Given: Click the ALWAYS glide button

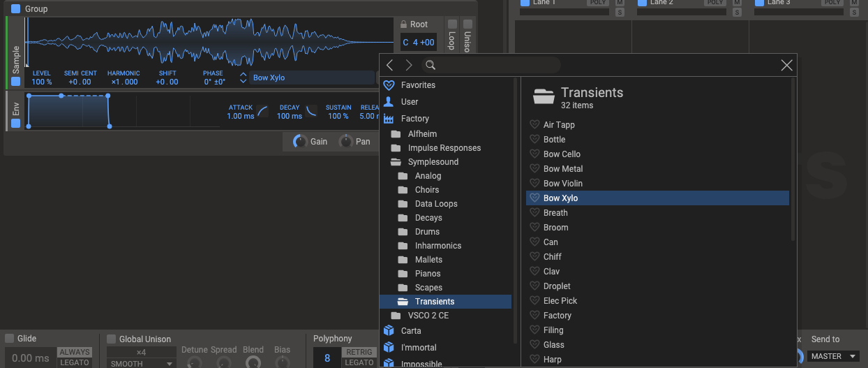Looking at the screenshot, I should (x=74, y=352).
